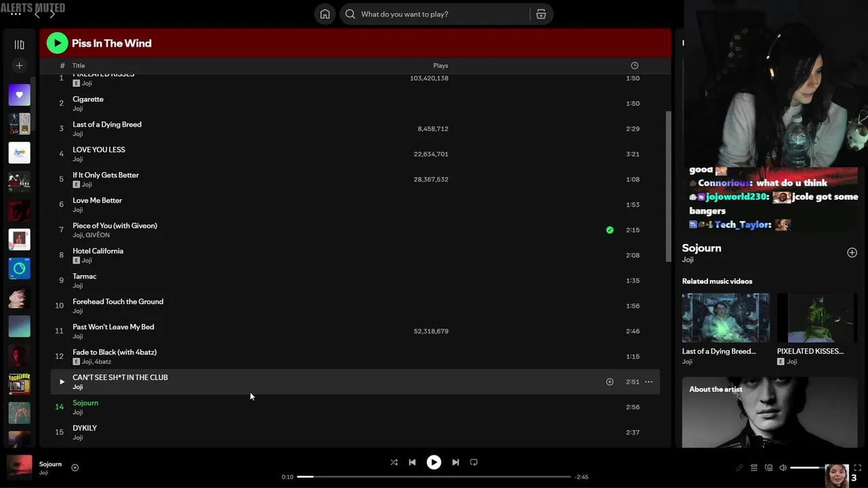Play the Piss In The Wind album
This screenshot has height=488, width=868.
point(57,43)
